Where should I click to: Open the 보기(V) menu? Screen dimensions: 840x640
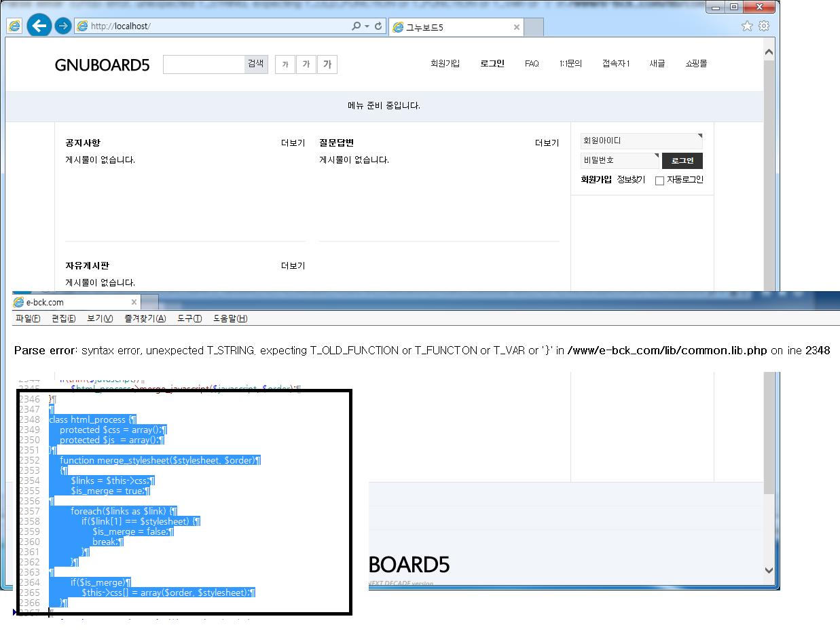[100, 319]
